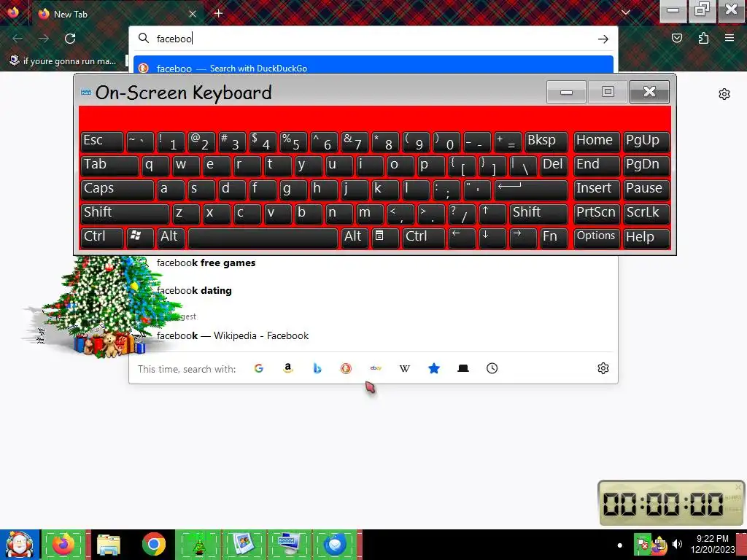
Task: Open On-Screen Keyboard Options
Action: tap(597, 238)
